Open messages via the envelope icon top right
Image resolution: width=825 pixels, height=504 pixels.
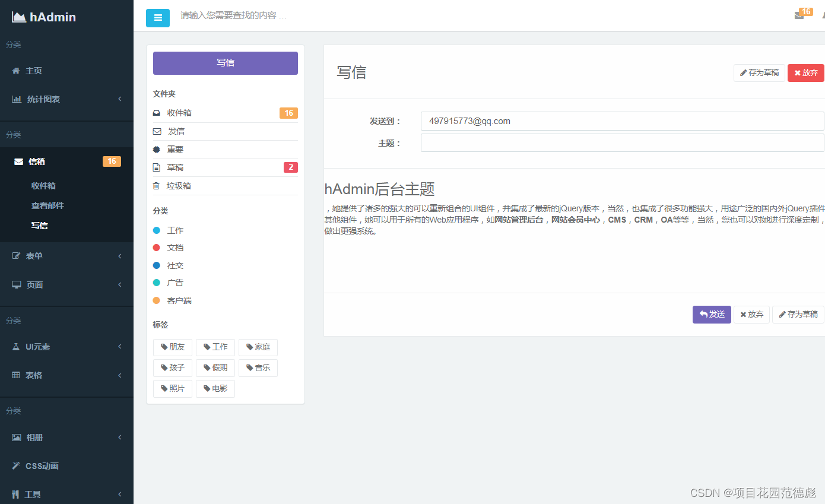[798, 15]
